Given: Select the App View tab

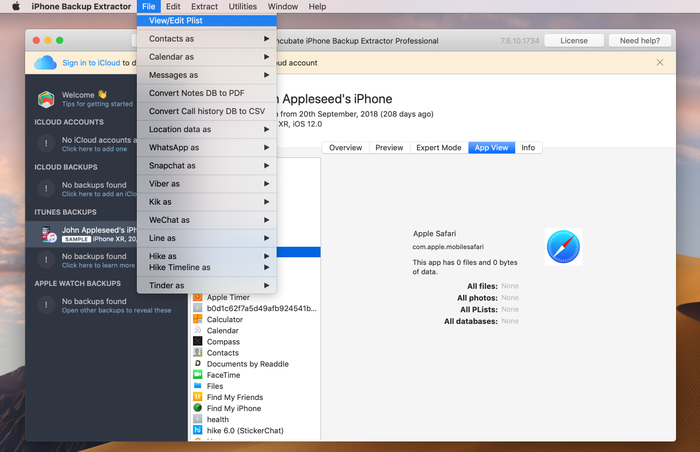Looking at the screenshot, I should tap(492, 147).
